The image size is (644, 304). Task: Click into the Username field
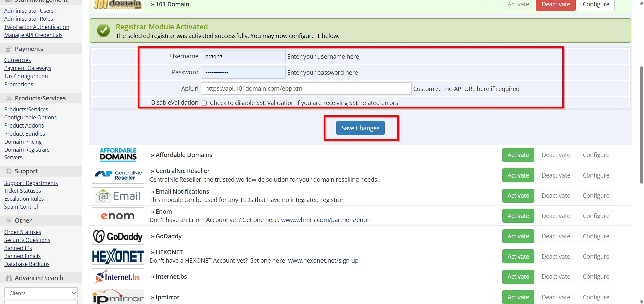(x=243, y=56)
